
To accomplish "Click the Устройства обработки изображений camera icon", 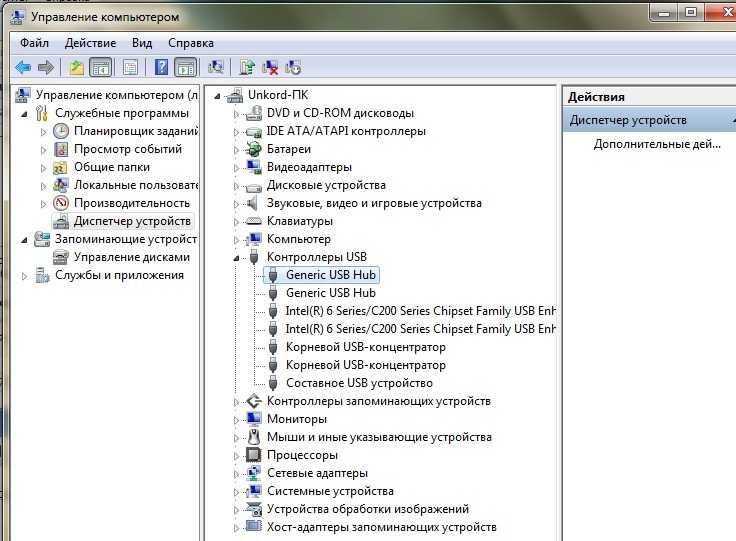I will (x=253, y=509).
